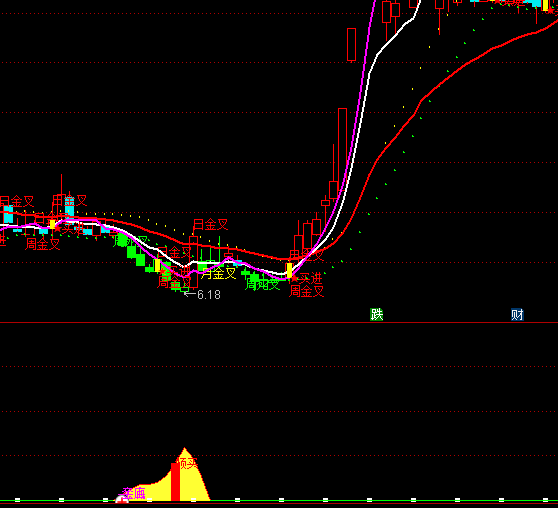The height and width of the screenshot is (508, 558).
Task: Click the yellow 月金叉 label
Action: [x=219, y=273]
